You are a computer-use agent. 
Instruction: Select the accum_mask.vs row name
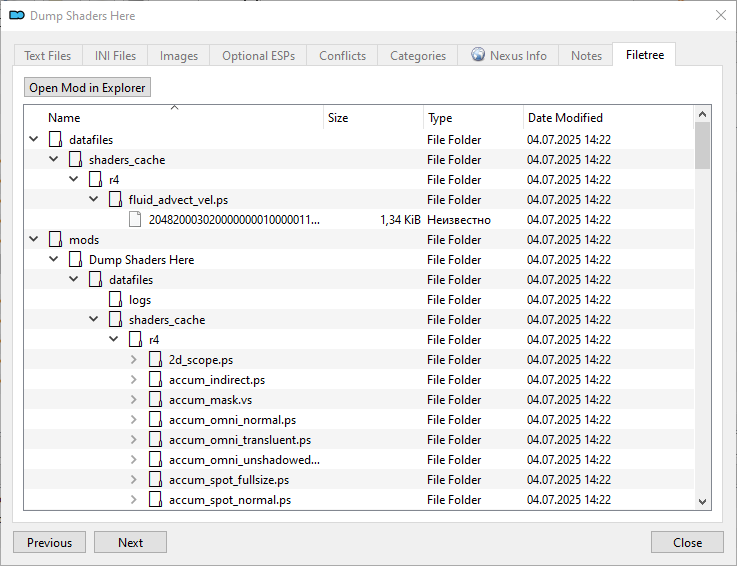coord(211,400)
